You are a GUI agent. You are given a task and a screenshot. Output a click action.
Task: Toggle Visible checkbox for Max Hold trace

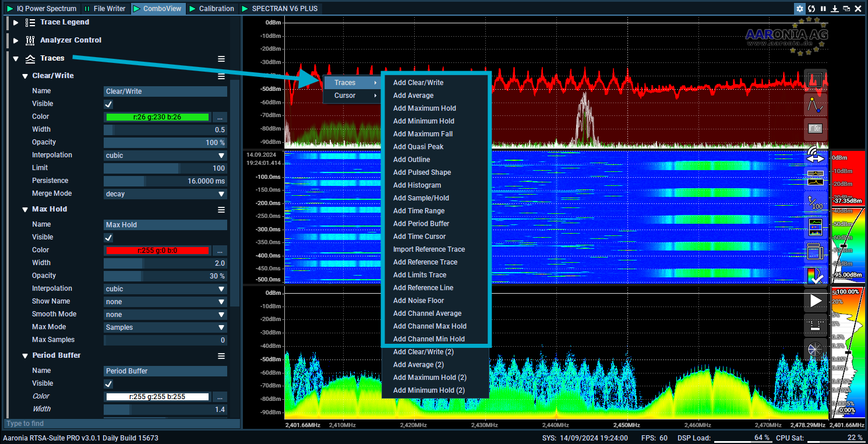click(x=108, y=238)
